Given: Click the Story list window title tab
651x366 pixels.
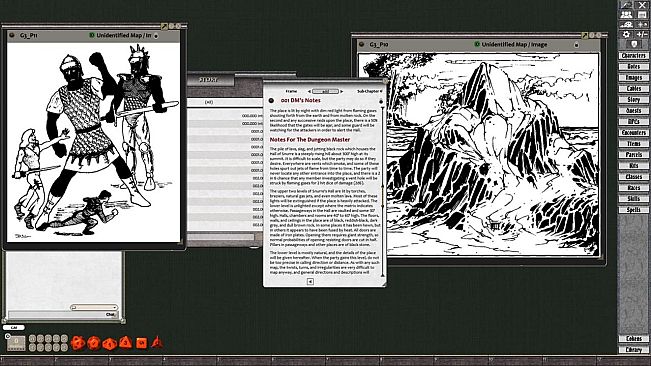Looking at the screenshot, I should pos(209,80).
